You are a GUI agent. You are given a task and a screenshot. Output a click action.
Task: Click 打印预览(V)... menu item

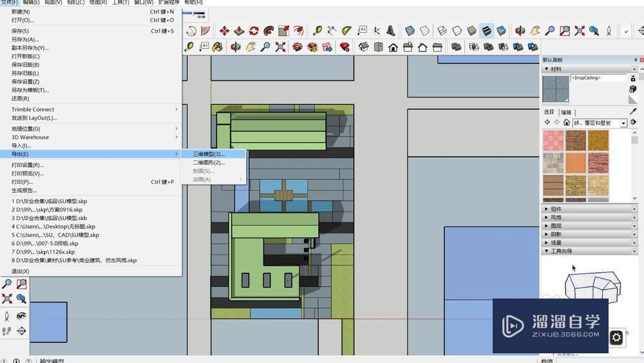click(x=91, y=173)
